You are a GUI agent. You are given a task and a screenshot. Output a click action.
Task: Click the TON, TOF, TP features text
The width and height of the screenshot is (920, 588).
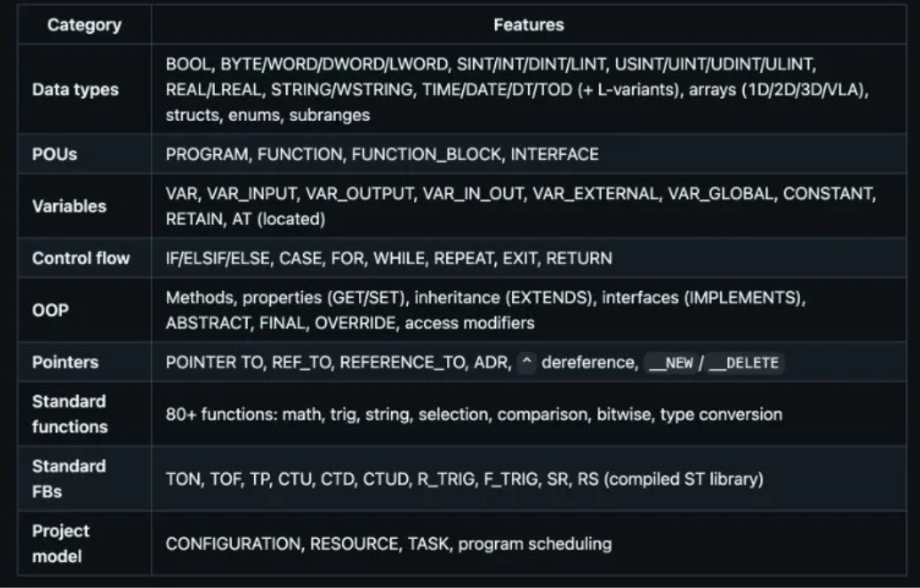464,479
